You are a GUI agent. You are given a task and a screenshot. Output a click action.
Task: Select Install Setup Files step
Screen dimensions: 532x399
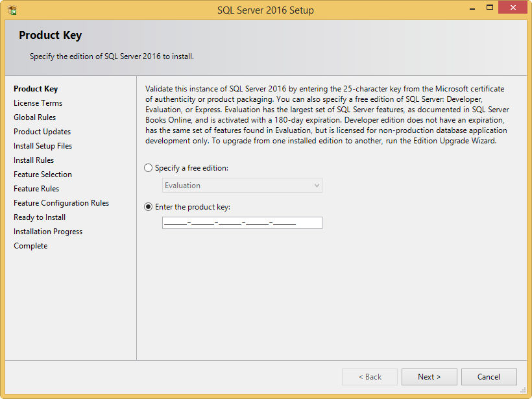[x=43, y=146]
